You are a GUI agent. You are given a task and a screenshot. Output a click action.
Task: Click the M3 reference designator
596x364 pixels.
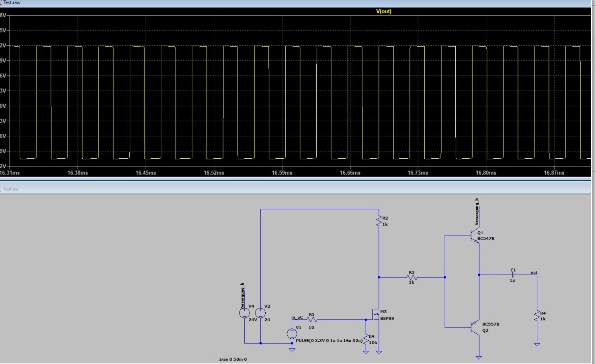click(383, 312)
